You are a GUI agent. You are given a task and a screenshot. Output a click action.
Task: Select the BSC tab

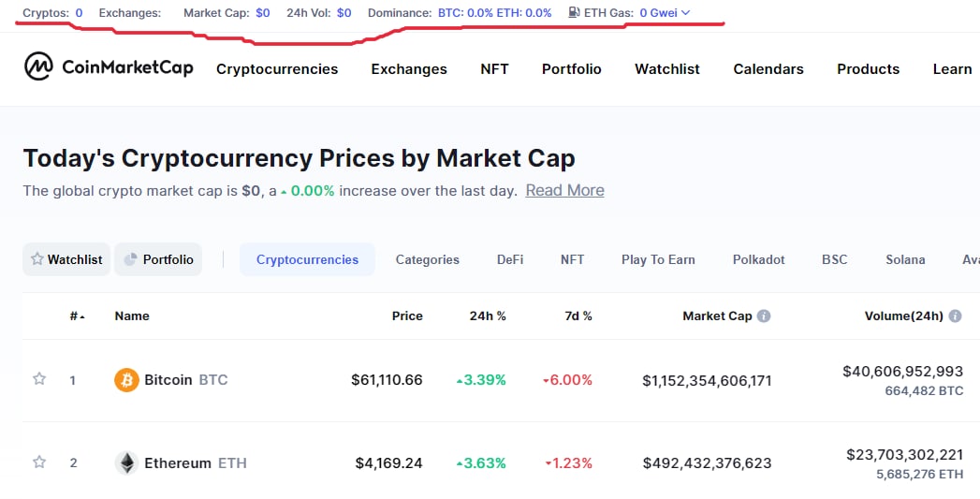835,259
